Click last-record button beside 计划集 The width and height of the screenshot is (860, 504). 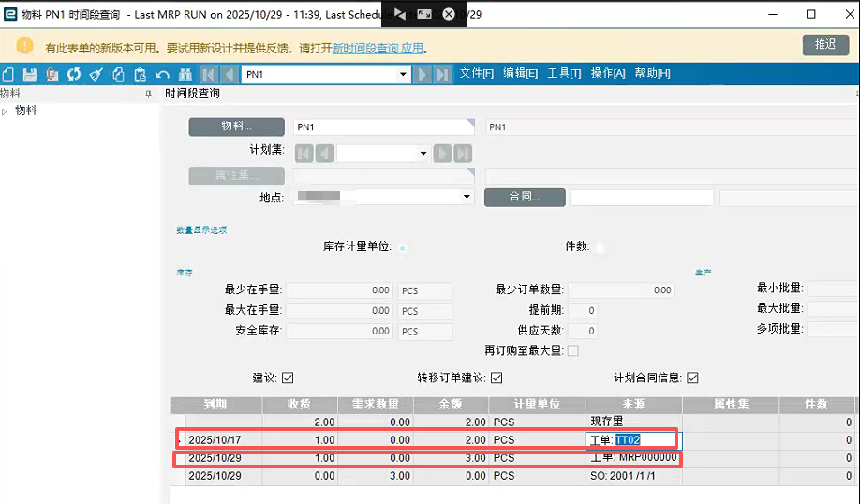tap(464, 153)
